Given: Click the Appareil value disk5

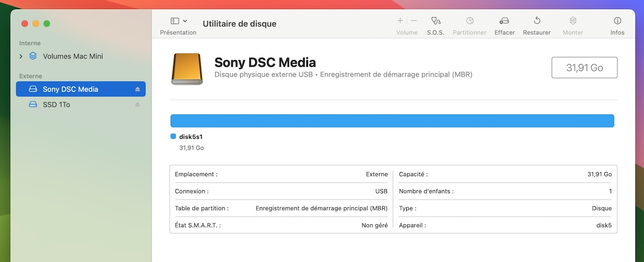Looking at the screenshot, I should pyautogui.click(x=604, y=226).
